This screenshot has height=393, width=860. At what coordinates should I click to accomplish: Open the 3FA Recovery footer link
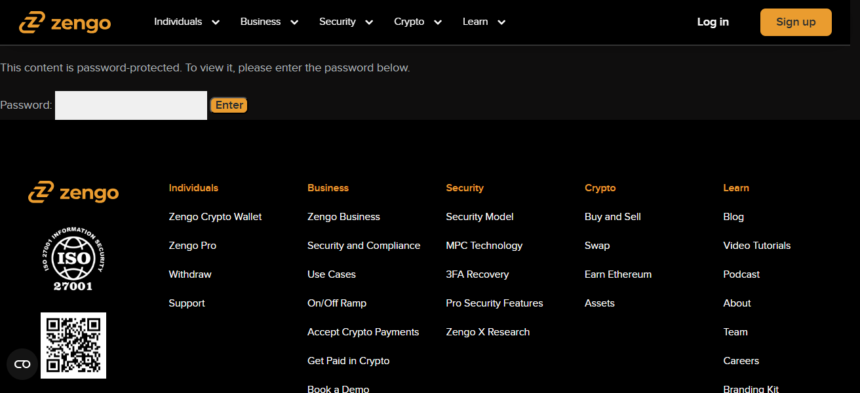pyautogui.click(x=477, y=275)
